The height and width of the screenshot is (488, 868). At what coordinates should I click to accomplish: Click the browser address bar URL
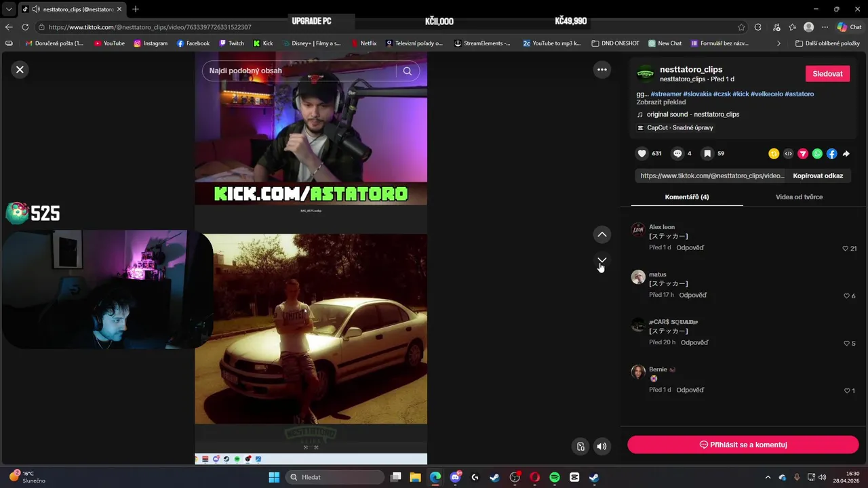pyautogui.click(x=150, y=27)
